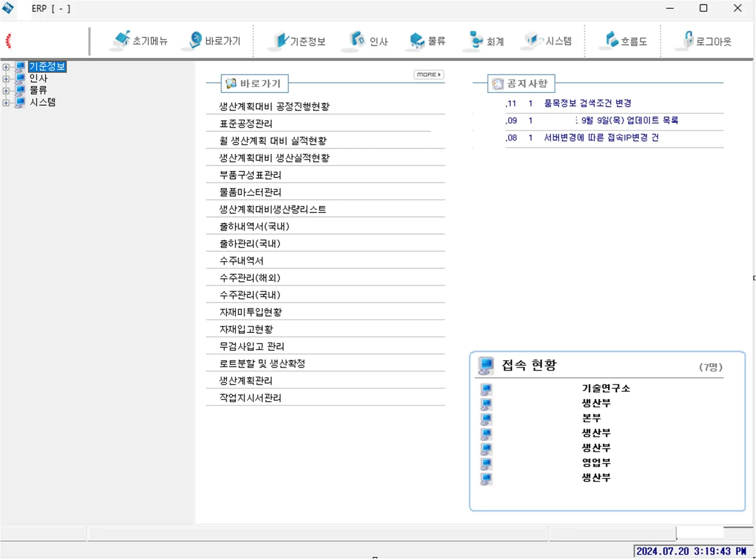Open 표준공정관리 shortcut
The height and width of the screenshot is (559, 756).
tap(246, 123)
